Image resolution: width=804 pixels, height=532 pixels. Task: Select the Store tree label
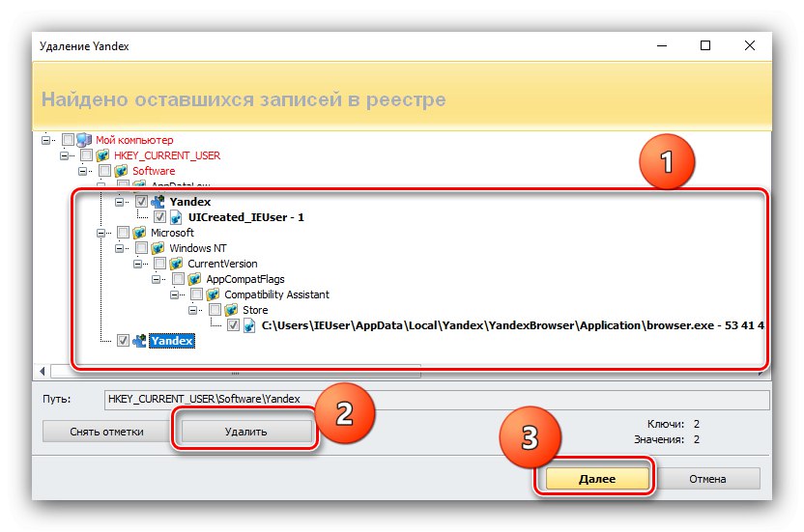pos(255,310)
